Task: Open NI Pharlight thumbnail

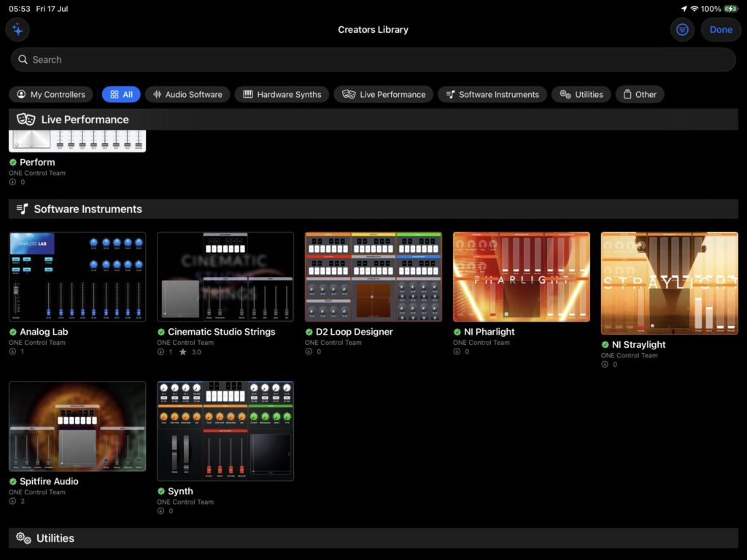Action: click(521, 276)
